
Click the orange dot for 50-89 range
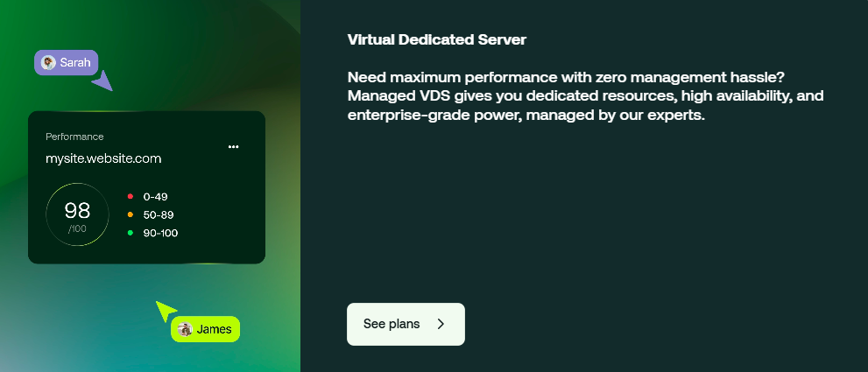coord(130,214)
